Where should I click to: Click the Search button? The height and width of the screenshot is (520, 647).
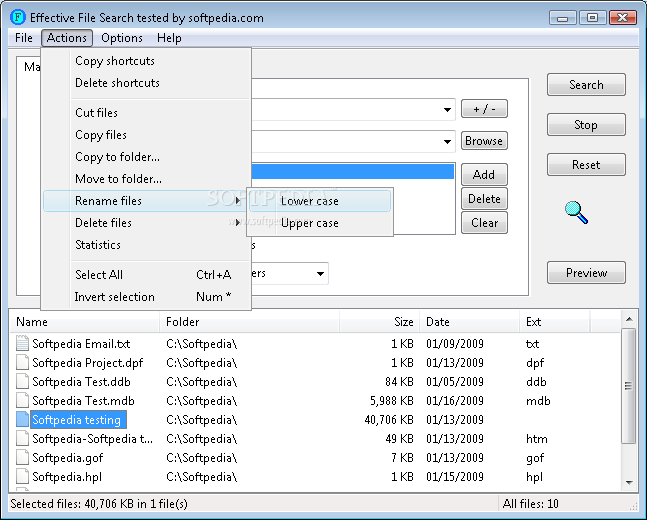click(x=586, y=85)
